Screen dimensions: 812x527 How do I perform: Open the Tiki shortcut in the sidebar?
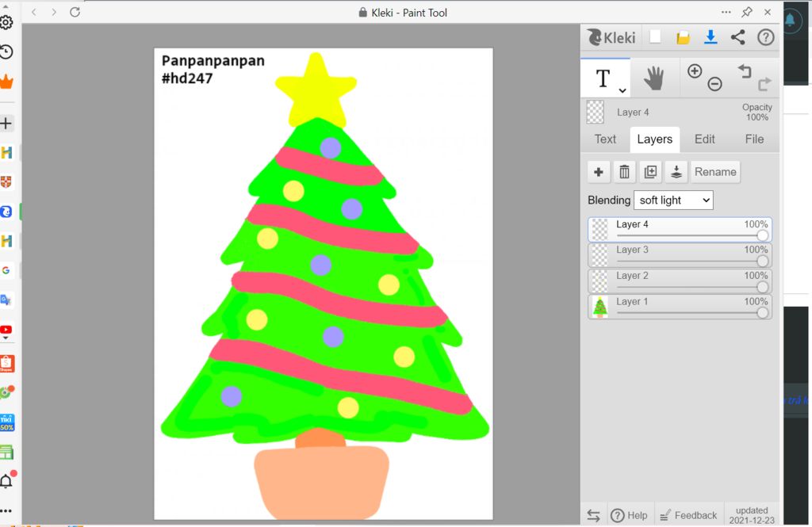tap(6, 422)
